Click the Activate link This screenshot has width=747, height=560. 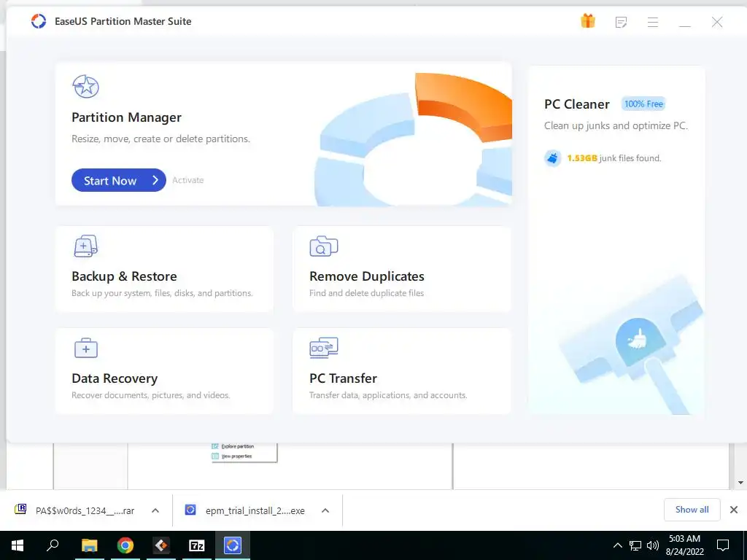pyautogui.click(x=187, y=180)
